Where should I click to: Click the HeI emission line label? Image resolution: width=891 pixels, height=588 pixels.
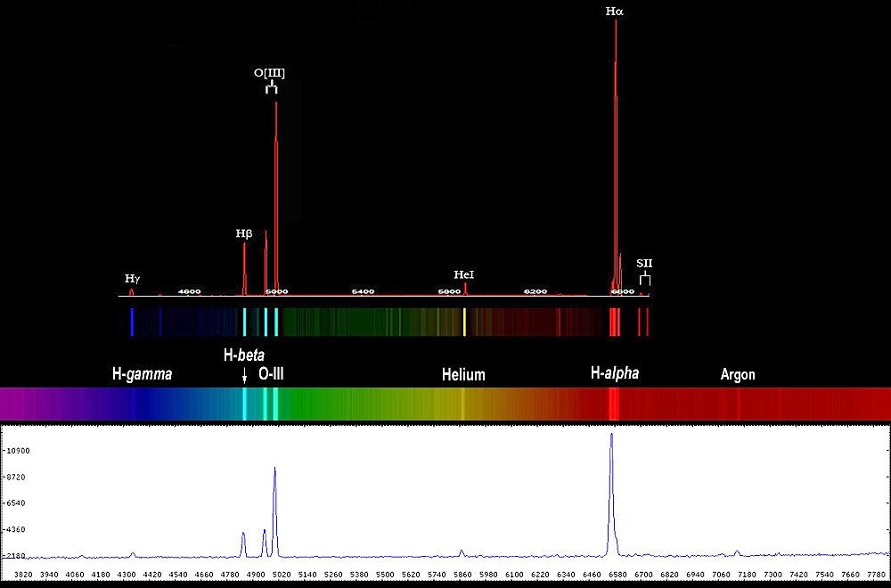click(x=464, y=274)
